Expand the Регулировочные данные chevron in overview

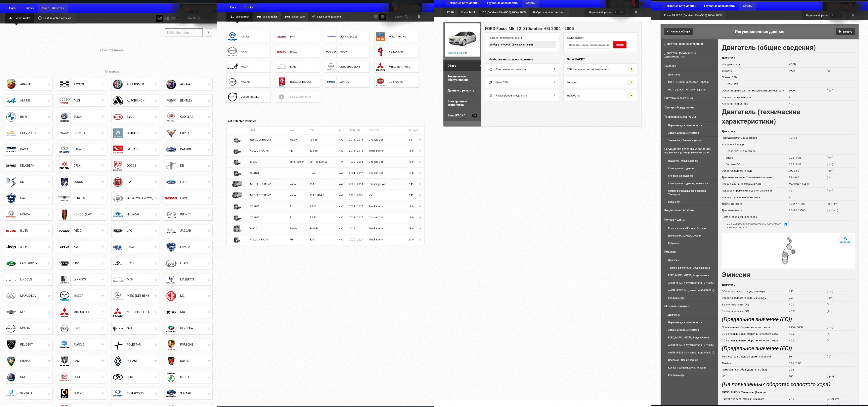click(x=554, y=96)
